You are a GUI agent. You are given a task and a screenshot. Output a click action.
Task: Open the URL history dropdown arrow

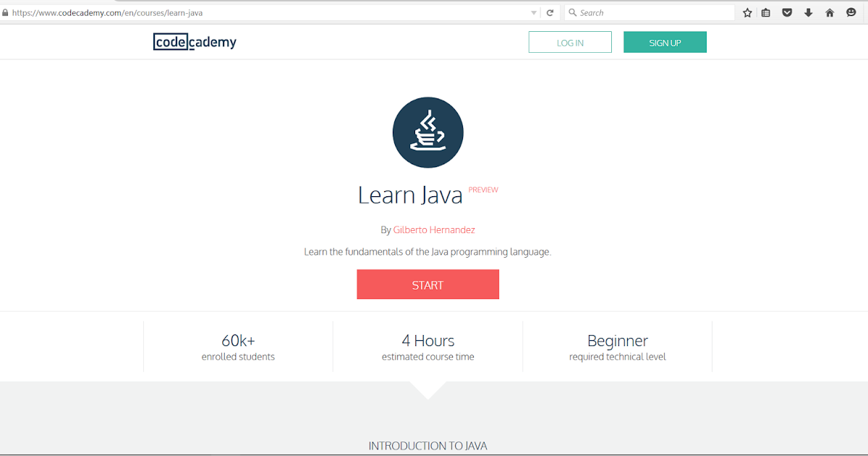(x=534, y=13)
